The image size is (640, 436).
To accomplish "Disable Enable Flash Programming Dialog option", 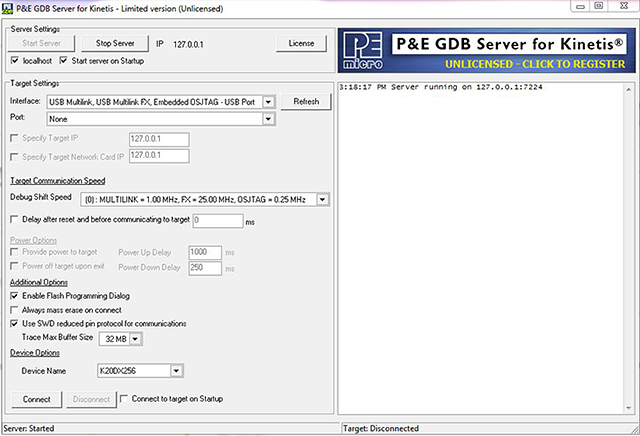I will 14,296.
